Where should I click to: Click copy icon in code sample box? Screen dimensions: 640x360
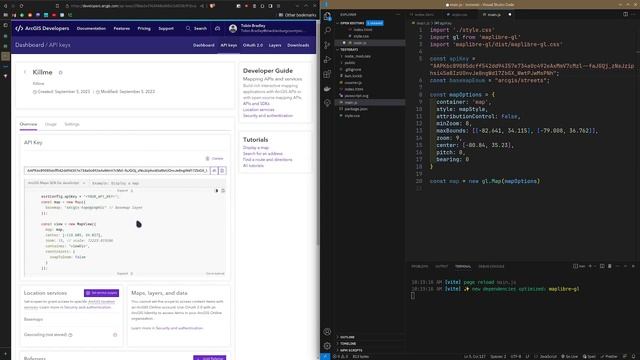(223, 191)
